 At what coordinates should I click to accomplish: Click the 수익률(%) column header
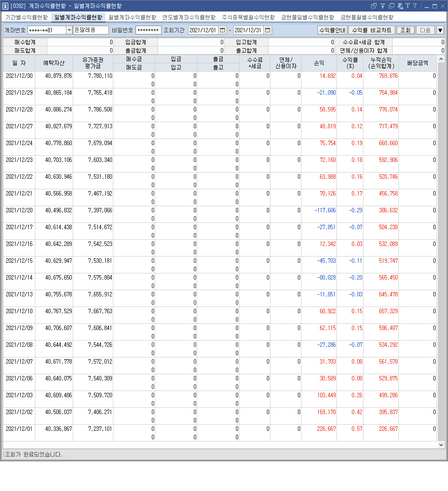[x=350, y=63]
